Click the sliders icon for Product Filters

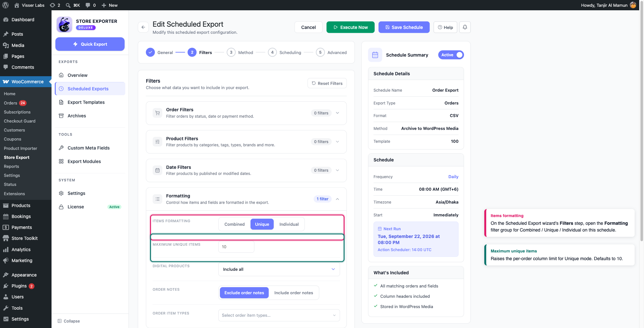pyautogui.click(x=157, y=141)
